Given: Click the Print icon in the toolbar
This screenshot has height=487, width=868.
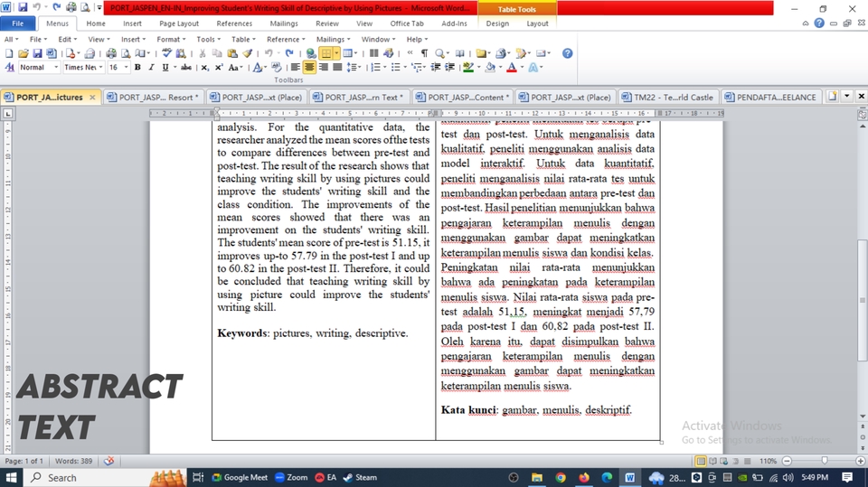Looking at the screenshot, I should click(x=111, y=53).
